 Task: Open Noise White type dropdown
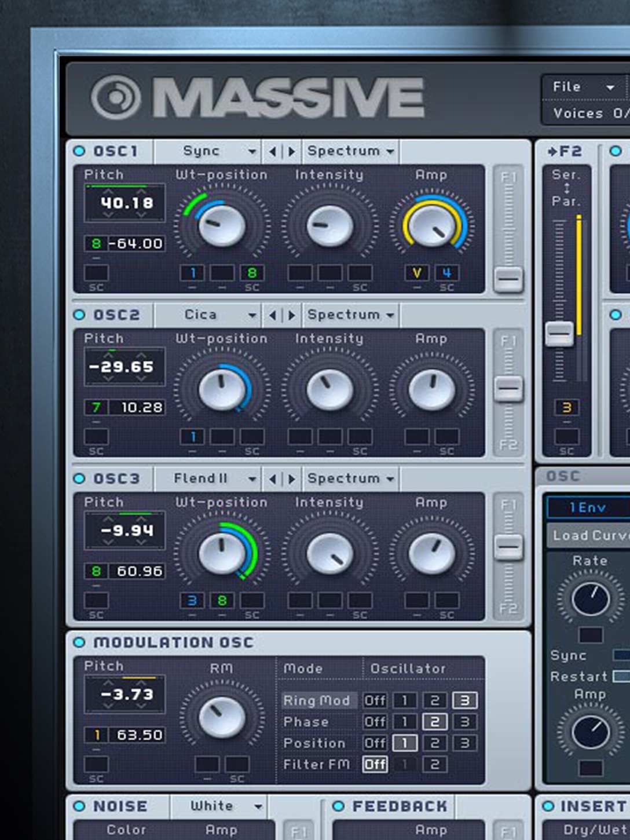219,806
